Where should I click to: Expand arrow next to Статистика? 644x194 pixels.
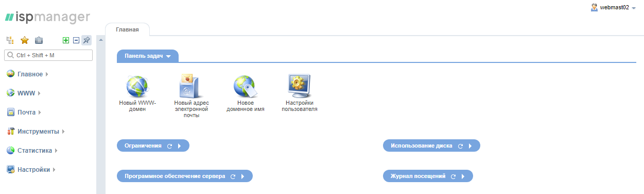point(56,151)
